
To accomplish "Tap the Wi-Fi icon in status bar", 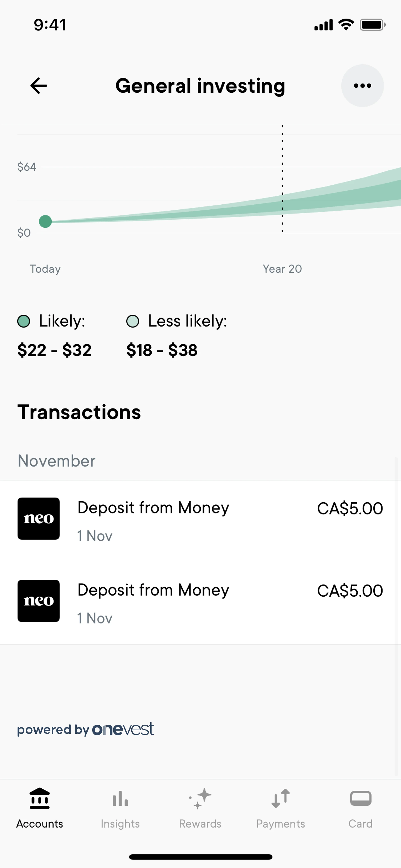I will pos(346,25).
